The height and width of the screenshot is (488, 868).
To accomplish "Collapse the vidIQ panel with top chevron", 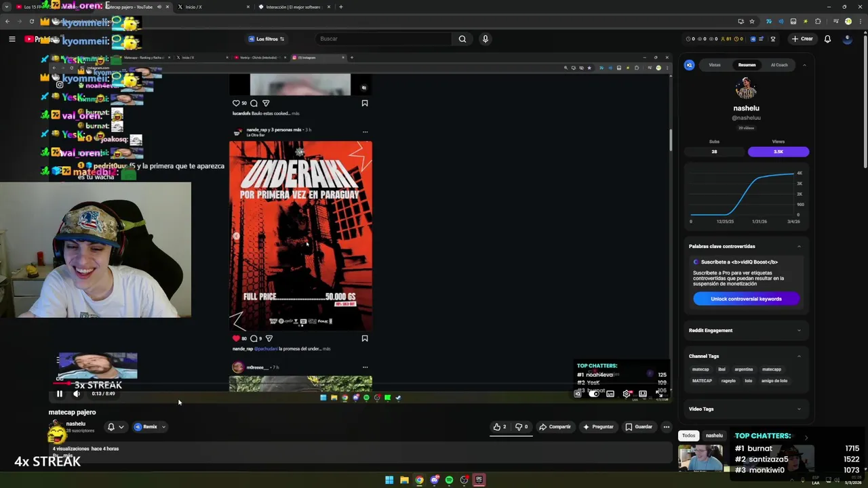I will (804, 65).
